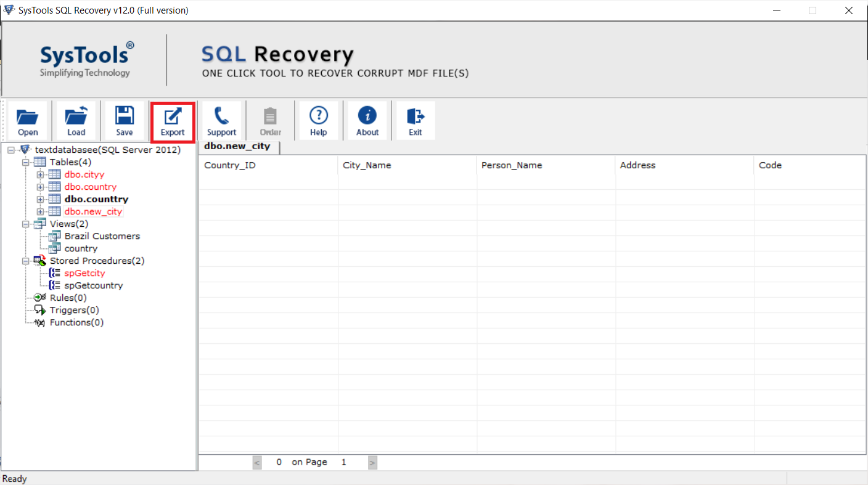Image resolution: width=868 pixels, height=485 pixels.
Task: Show the About information icon
Action: point(367,121)
